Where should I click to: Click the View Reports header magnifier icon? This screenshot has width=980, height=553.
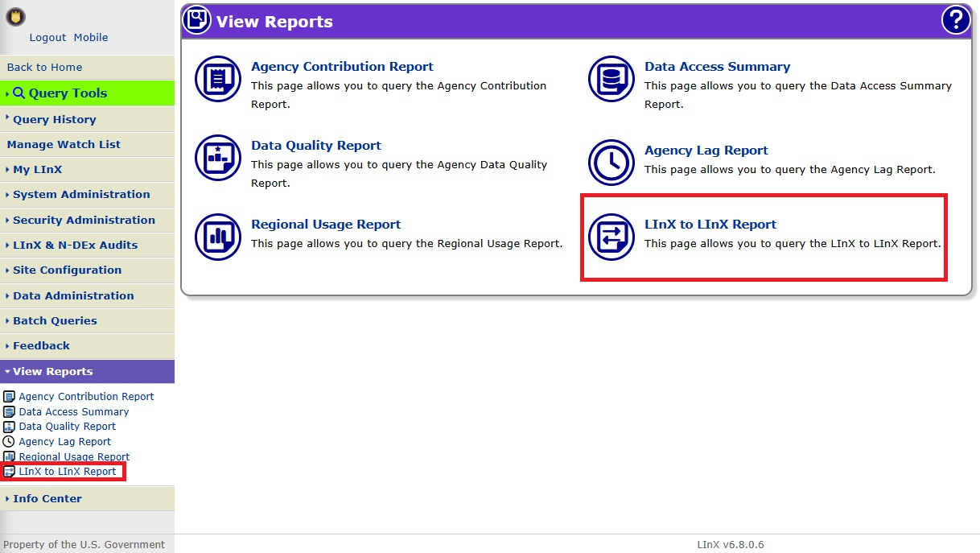(197, 20)
